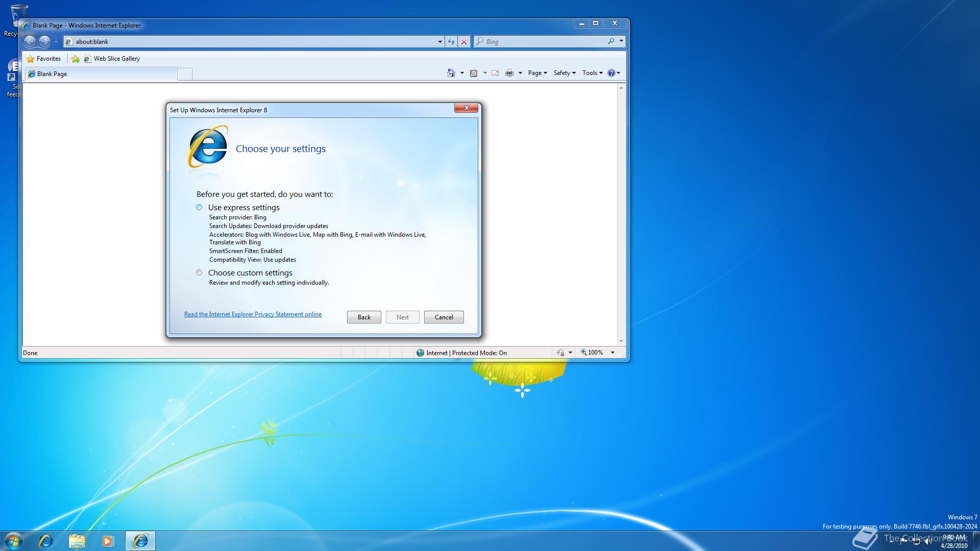This screenshot has width=980, height=551.
Task: Open the Page menu
Action: (x=537, y=73)
